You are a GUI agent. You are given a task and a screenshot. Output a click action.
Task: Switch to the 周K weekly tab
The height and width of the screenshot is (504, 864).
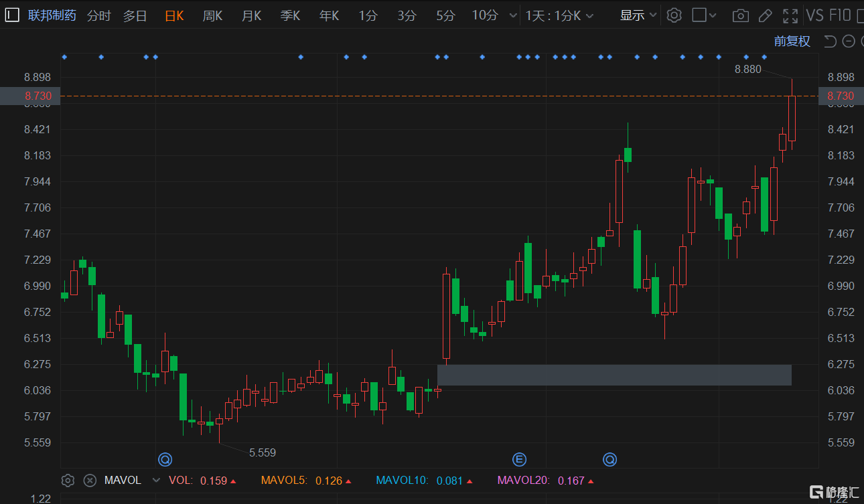point(212,15)
